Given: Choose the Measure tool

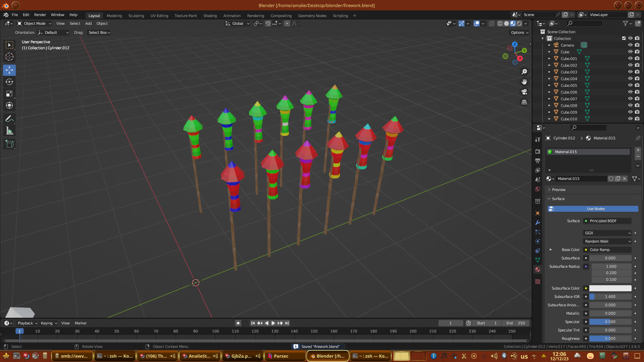Looking at the screenshot, I should 9,131.
